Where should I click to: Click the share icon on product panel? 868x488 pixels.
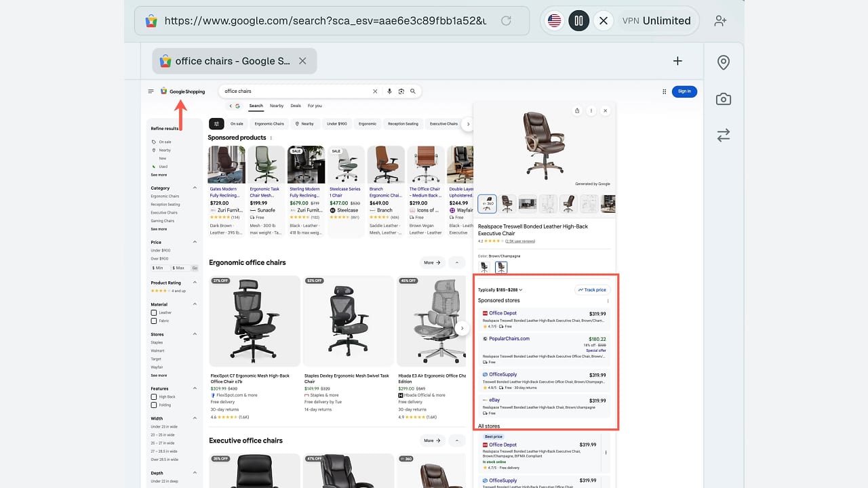click(577, 110)
